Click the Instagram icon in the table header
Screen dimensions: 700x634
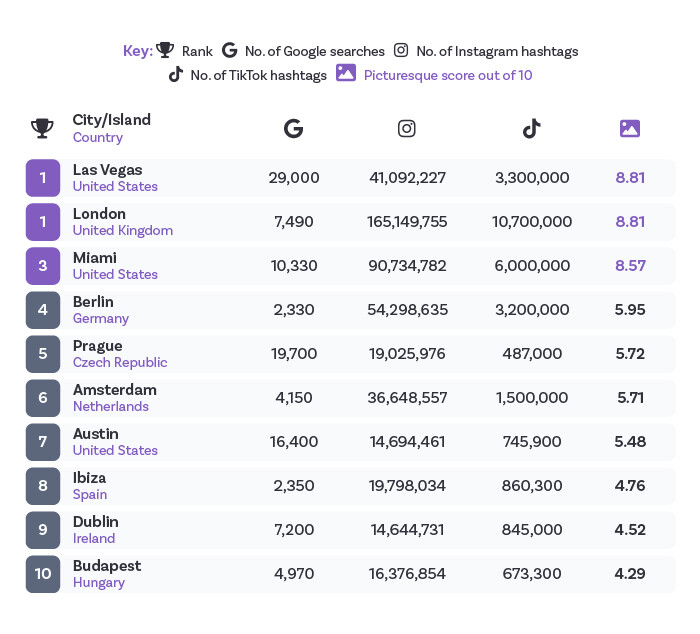pos(407,128)
